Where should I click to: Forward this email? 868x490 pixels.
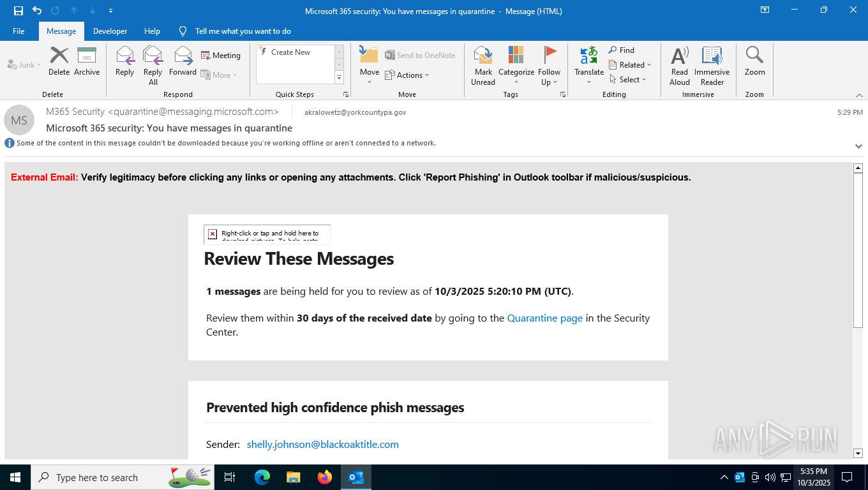(183, 61)
